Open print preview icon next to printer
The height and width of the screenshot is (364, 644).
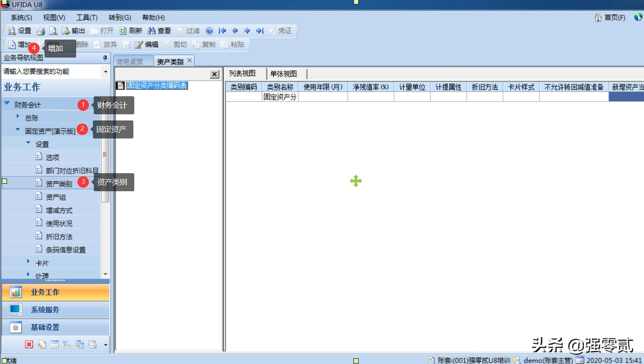click(x=53, y=31)
